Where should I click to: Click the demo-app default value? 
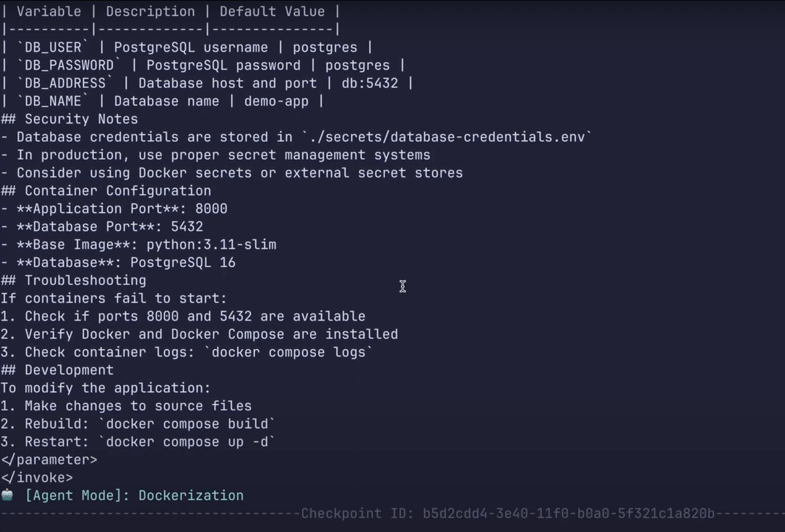(276, 101)
